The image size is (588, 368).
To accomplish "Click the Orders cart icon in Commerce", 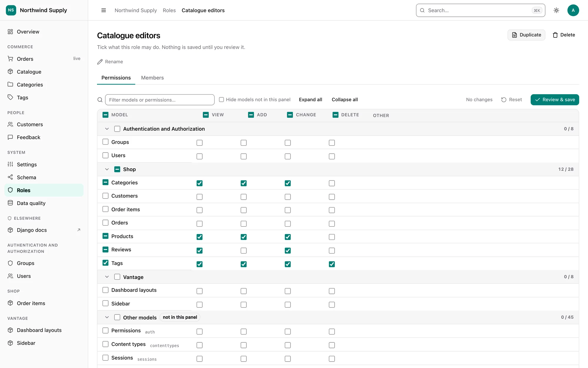I will coord(10,59).
